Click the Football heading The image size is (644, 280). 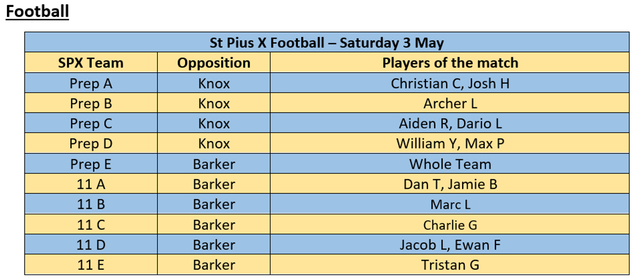(x=38, y=12)
